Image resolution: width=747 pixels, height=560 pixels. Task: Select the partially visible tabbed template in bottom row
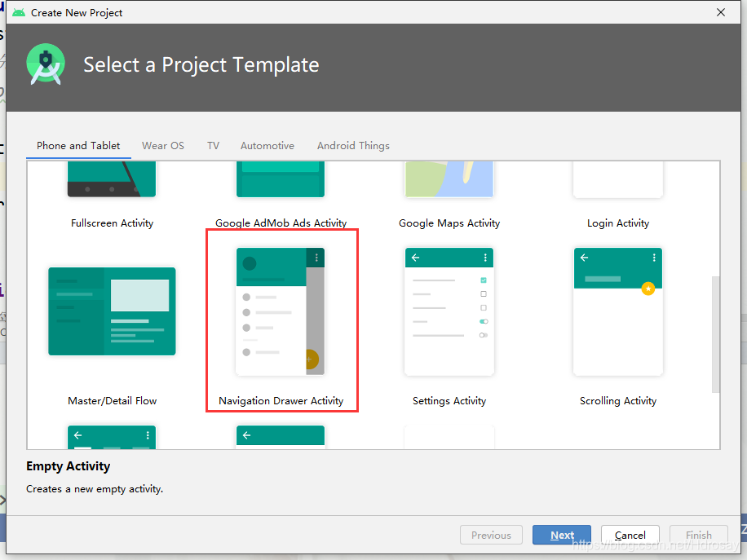click(112, 437)
